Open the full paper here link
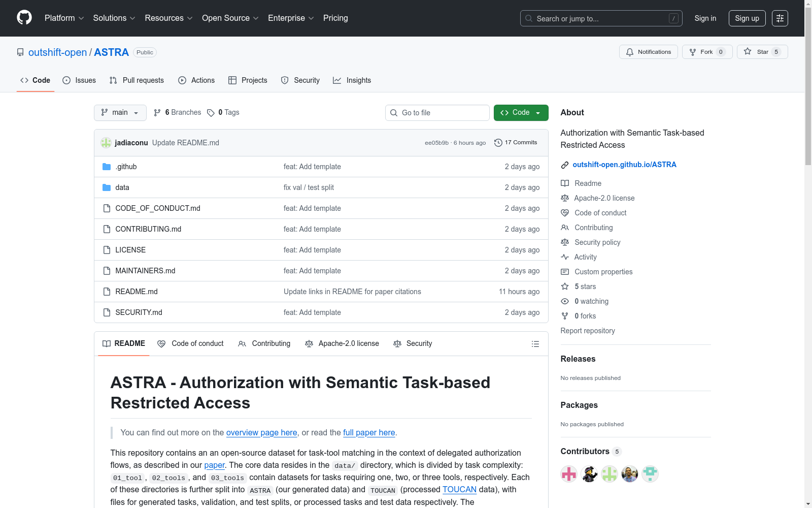Image resolution: width=812 pixels, height=508 pixels. (369, 433)
